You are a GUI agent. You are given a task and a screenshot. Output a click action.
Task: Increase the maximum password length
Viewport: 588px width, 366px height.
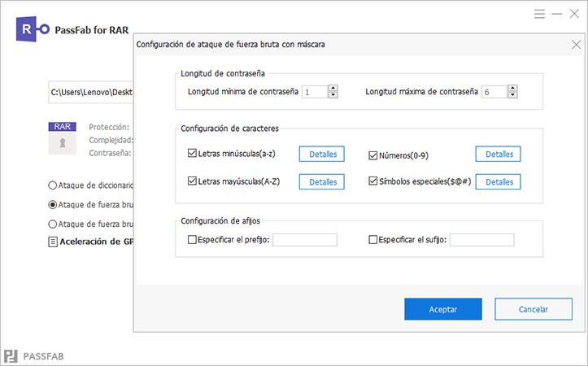(x=512, y=88)
